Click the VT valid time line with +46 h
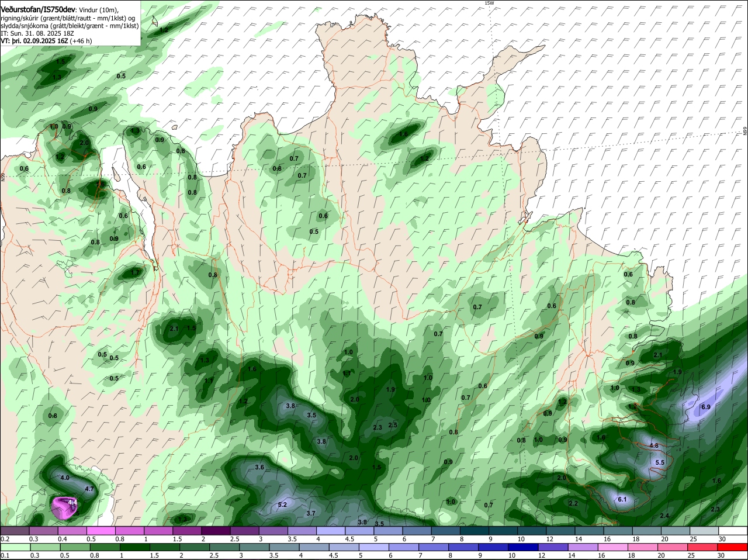 click(46, 41)
